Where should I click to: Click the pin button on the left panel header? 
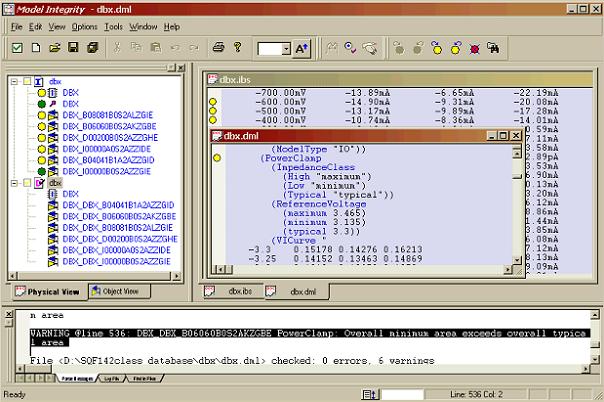[172, 68]
